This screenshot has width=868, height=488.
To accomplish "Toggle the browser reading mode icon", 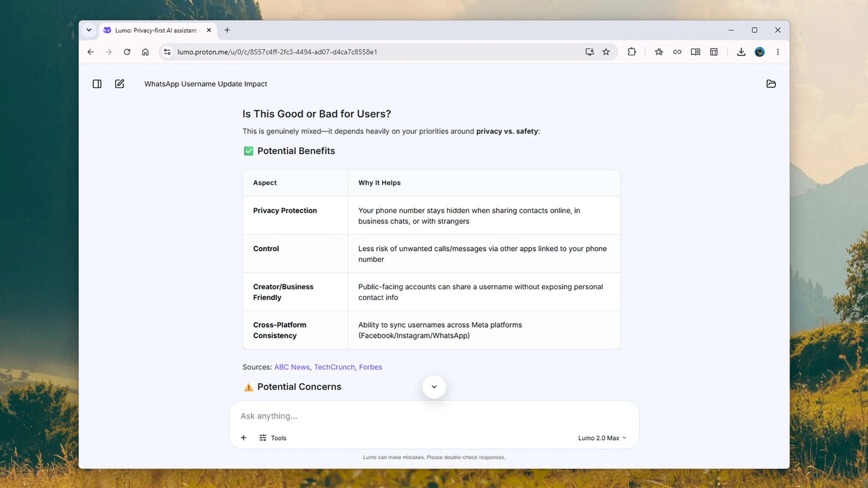I will [695, 52].
